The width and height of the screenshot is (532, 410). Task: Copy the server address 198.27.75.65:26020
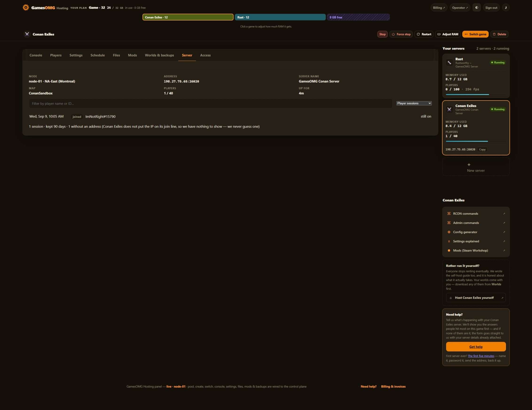[482, 150]
